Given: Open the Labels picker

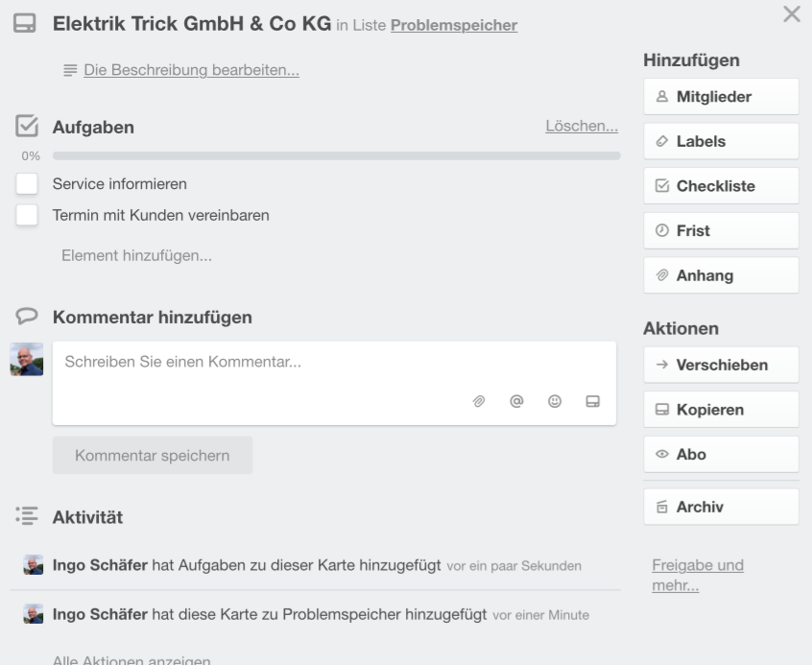Looking at the screenshot, I should click(x=721, y=141).
